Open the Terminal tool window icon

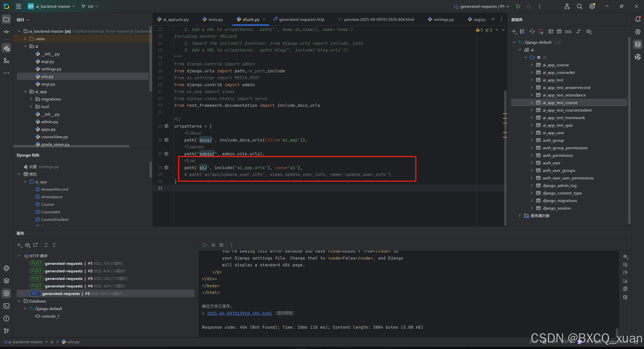point(6,306)
